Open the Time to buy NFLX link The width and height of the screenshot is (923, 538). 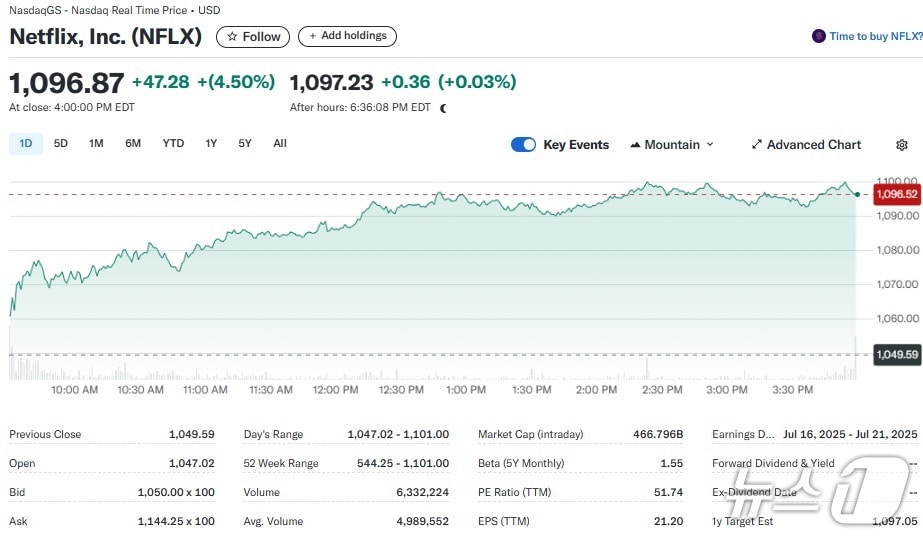[875, 36]
